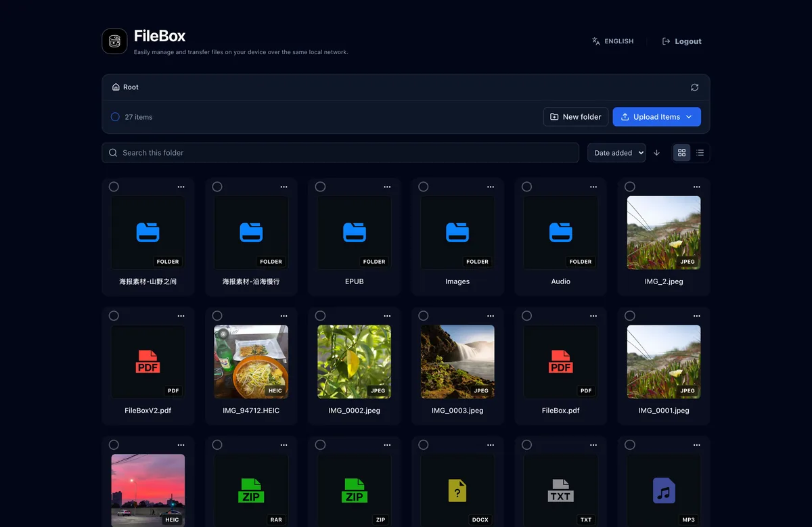Focus the Search this folder field
The image size is (812, 527).
pyautogui.click(x=340, y=153)
